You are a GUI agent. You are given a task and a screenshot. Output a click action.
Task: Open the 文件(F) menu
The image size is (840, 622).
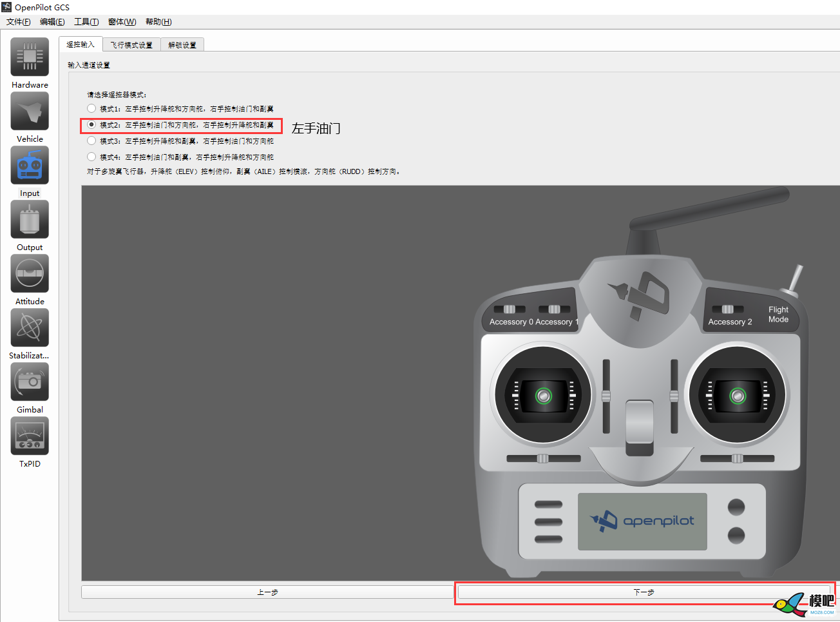click(19, 22)
